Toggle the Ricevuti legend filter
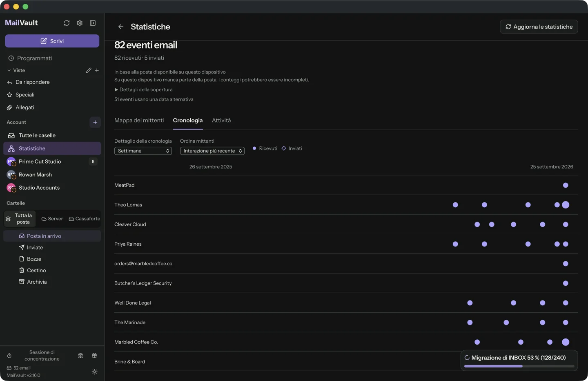The width and height of the screenshot is (588, 381). pyautogui.click(x=265, y=148)
